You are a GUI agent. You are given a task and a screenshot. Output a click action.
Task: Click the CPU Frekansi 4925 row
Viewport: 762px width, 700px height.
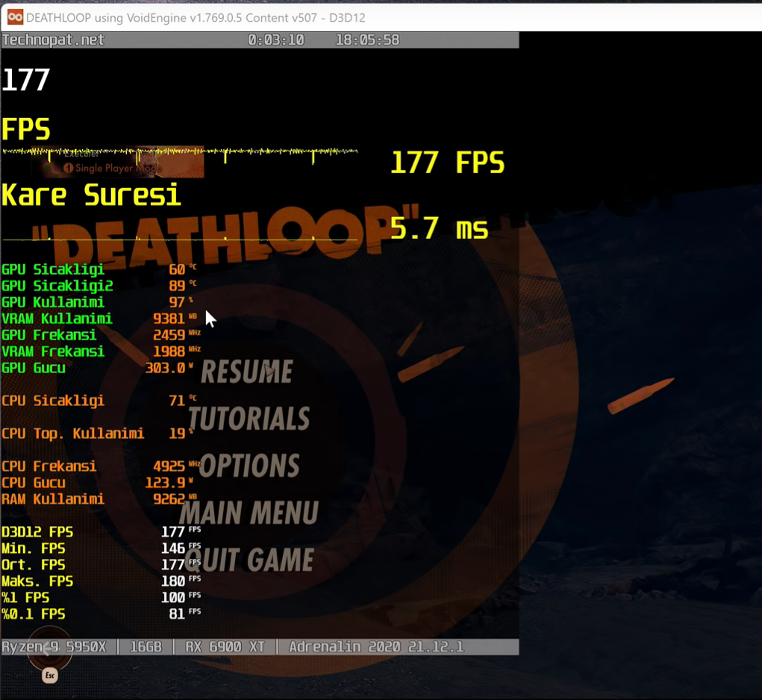(101, 466)
